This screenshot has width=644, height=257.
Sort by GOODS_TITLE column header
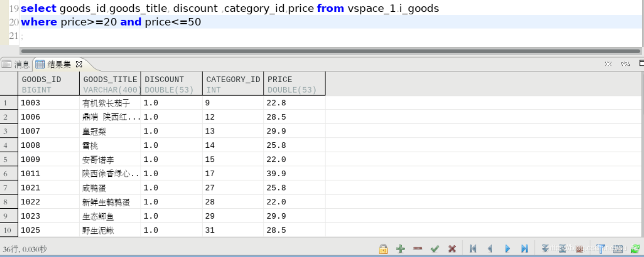[x=110, y=84]
